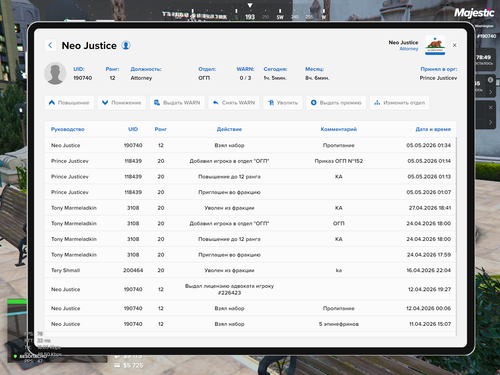
Task: Click the 16.04.2026 22:04 date cell
Action: pos(429,270)
